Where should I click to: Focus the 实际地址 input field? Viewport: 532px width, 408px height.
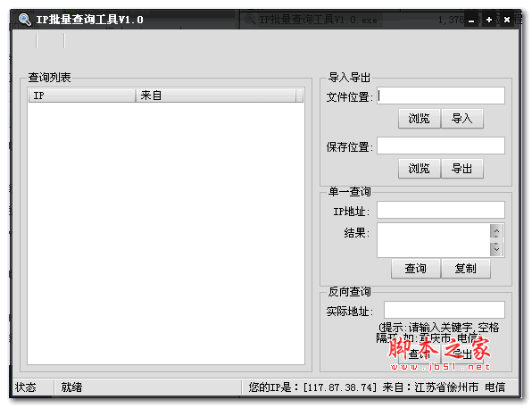pos(445,310)
